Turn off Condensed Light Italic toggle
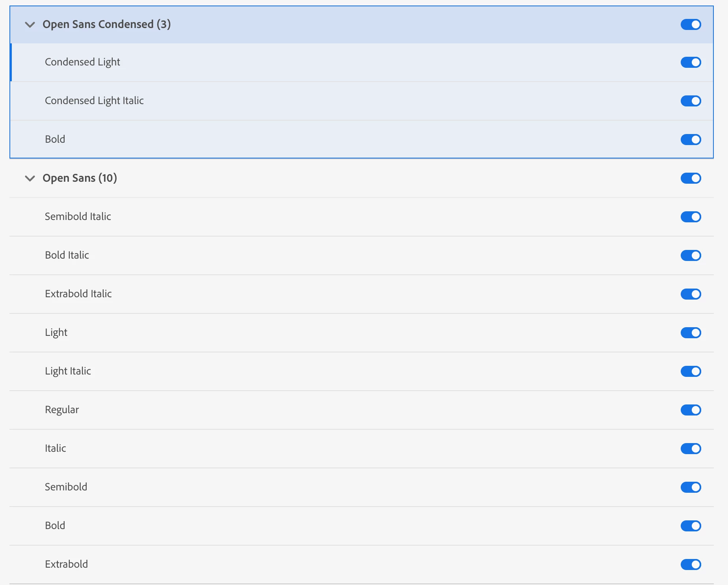The image size is (728, 585). 691,101
